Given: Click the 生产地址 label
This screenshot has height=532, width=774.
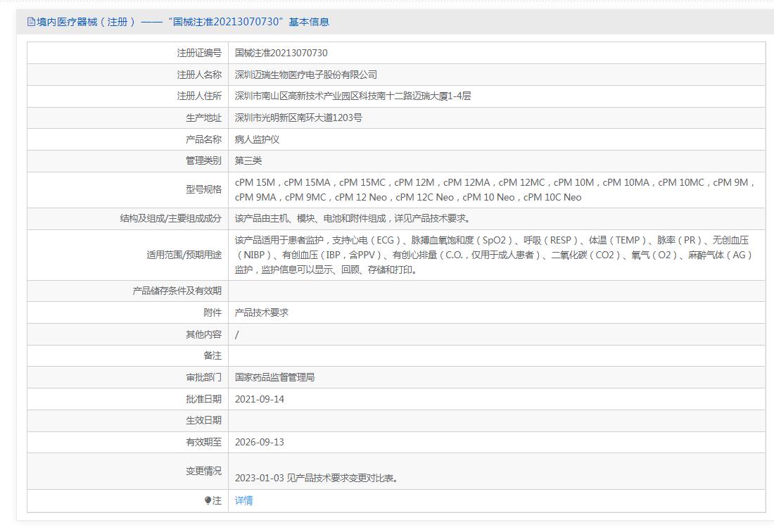Looking at the screenshot, I should [204, 118].
